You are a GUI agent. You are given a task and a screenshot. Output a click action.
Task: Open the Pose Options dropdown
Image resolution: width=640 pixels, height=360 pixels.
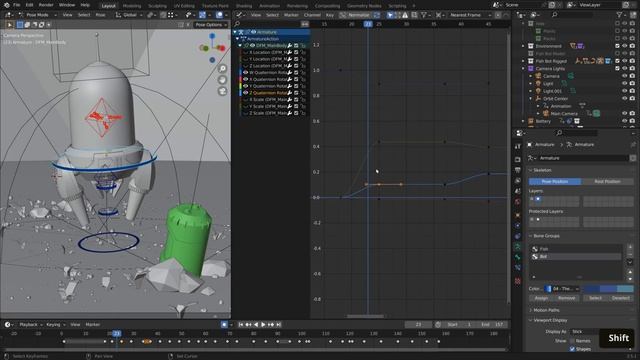click(x=211, y=24)
